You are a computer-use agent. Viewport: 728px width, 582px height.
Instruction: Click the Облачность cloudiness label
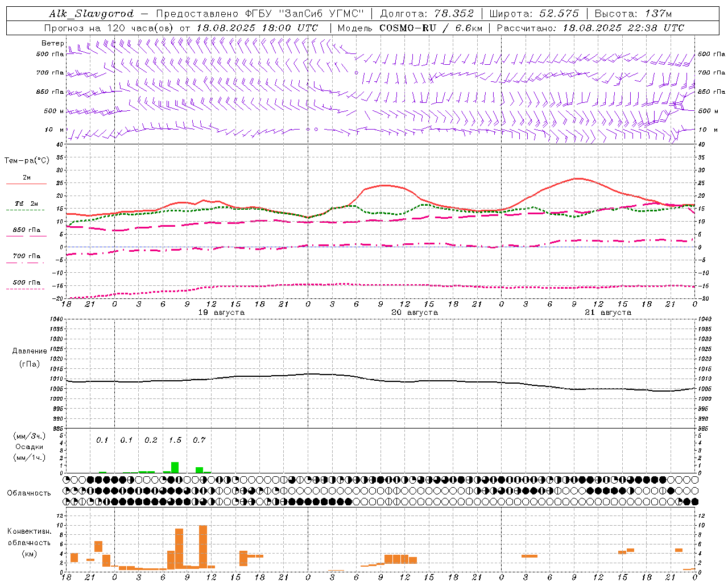click(x=29, y=493)
